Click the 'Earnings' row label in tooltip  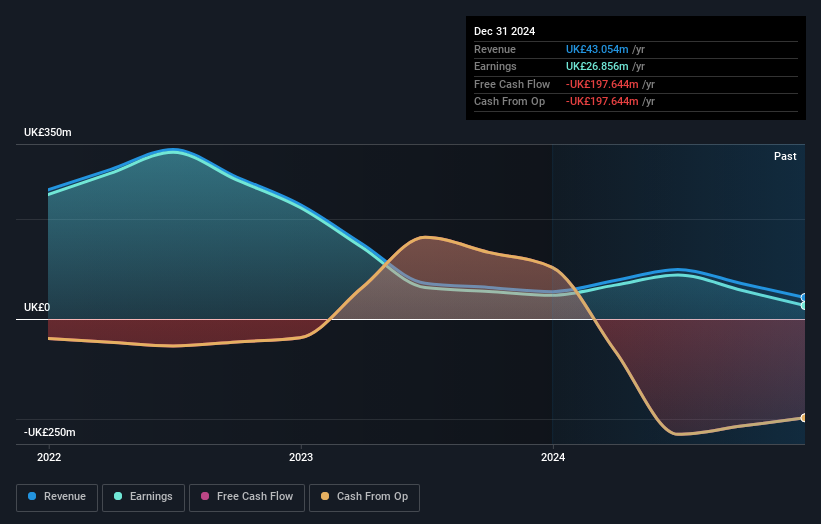(495, 66)
